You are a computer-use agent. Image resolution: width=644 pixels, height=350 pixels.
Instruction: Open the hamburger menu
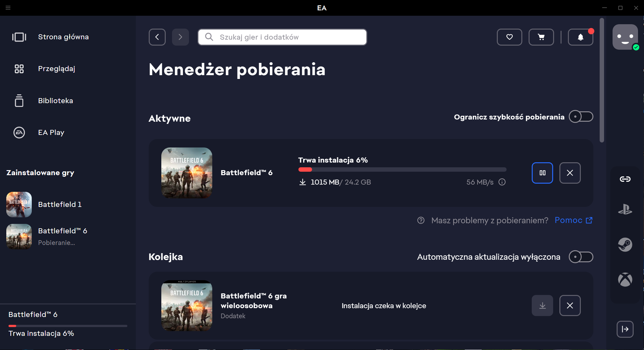[x=8, y=8]
